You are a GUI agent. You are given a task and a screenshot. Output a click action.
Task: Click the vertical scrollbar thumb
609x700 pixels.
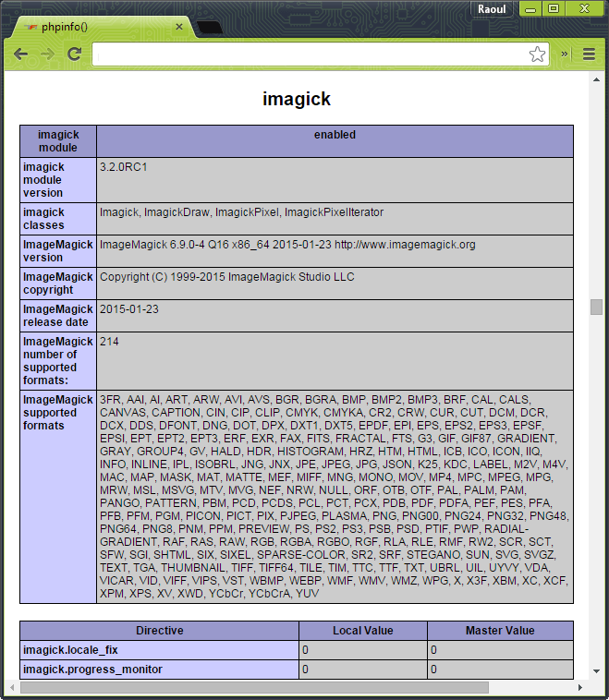point(597,307)
